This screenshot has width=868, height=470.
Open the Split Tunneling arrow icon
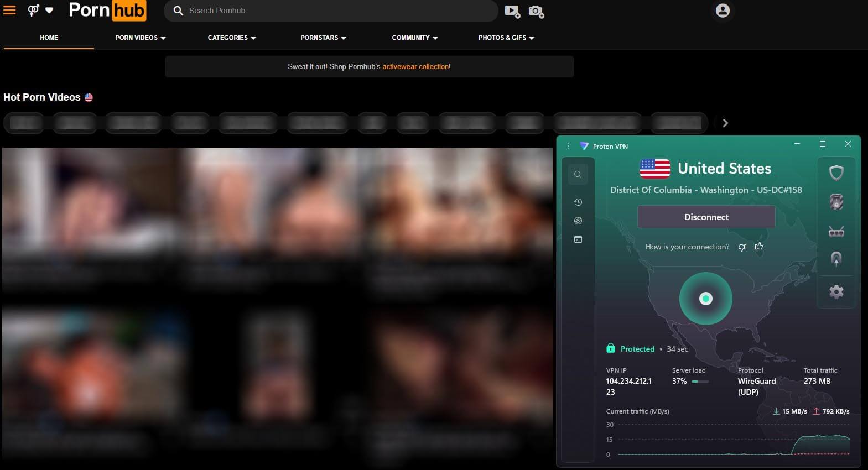[836, 259]
